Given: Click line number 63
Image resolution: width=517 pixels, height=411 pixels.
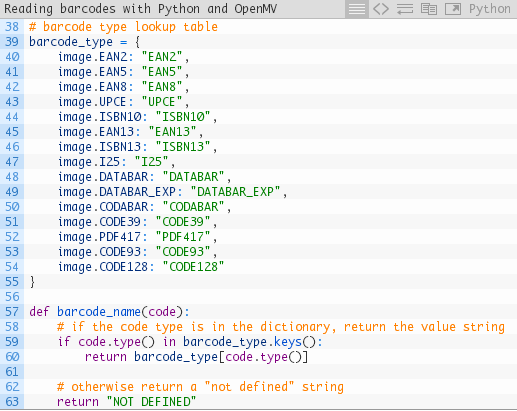Looking at the screenshot, I should (12, 402).
